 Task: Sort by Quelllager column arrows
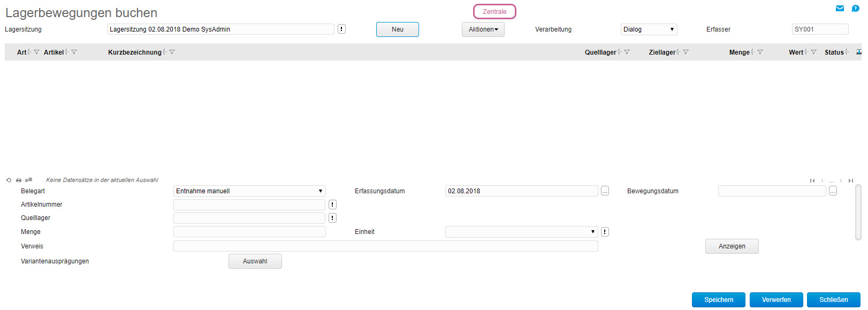(619, 52)
